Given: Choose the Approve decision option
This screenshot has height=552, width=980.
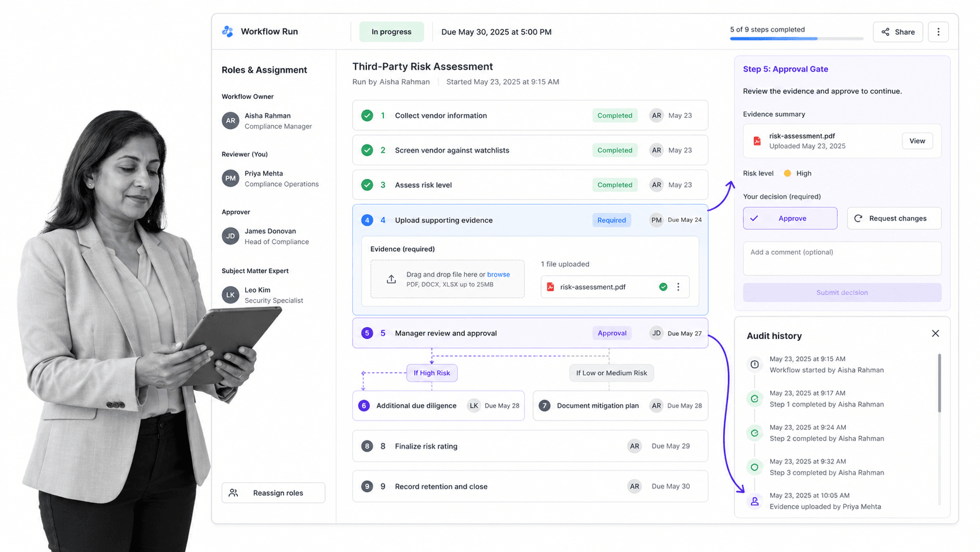Looking at the screenshot, I should 790,218.
